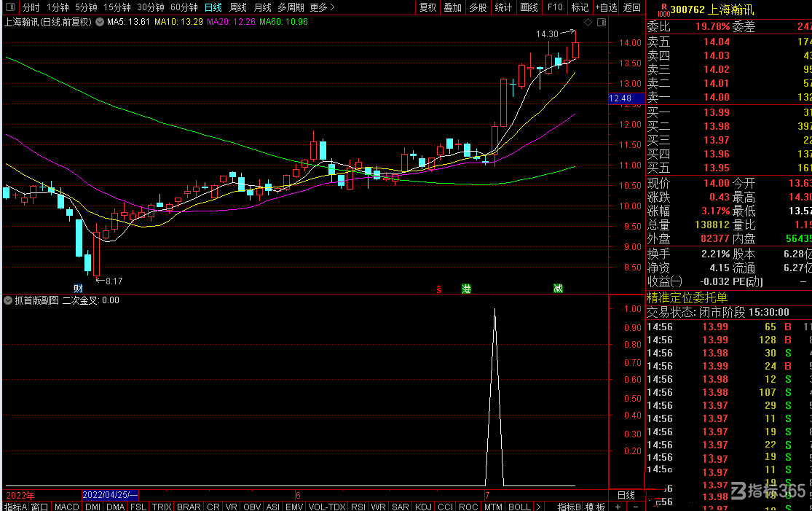Switch to 分时 intraday view
The width and height of the screenshot is (812, 511).
(31, 7)
